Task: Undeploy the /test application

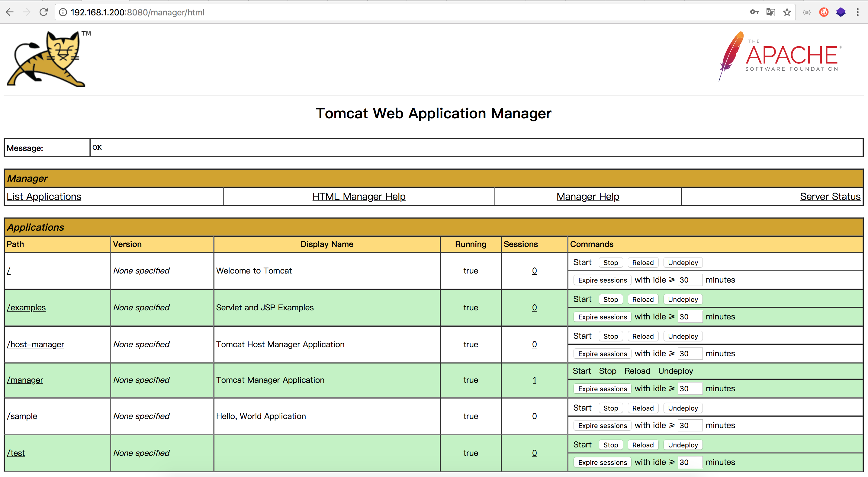Action: pos(683,445)
